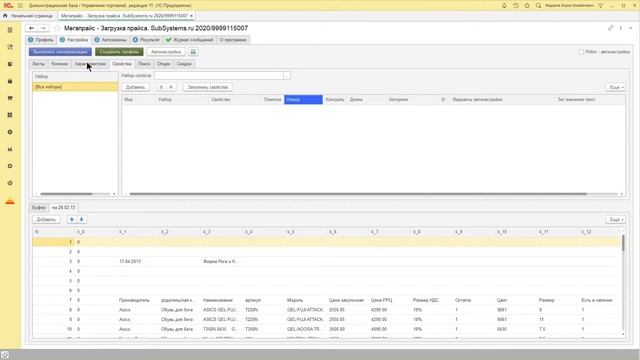This screenshot has width=640, height=360.
Task: Open the three-dot form options menu
Action: pos(621,28)
